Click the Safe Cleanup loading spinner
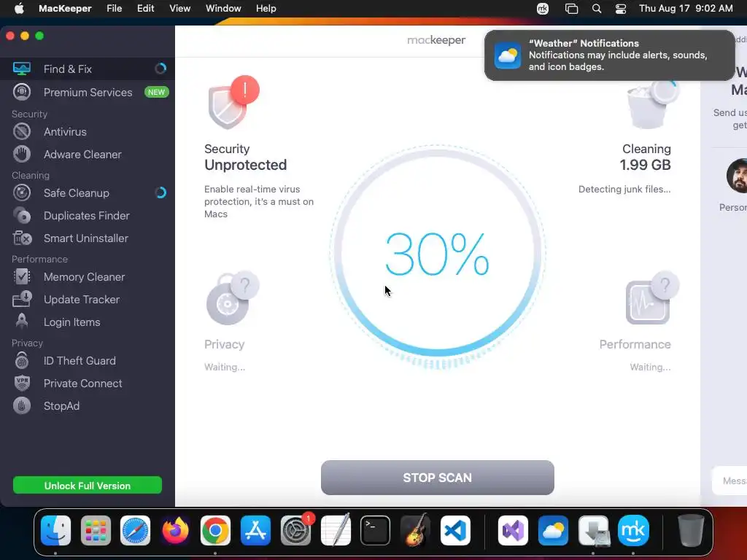 (160, 192)
